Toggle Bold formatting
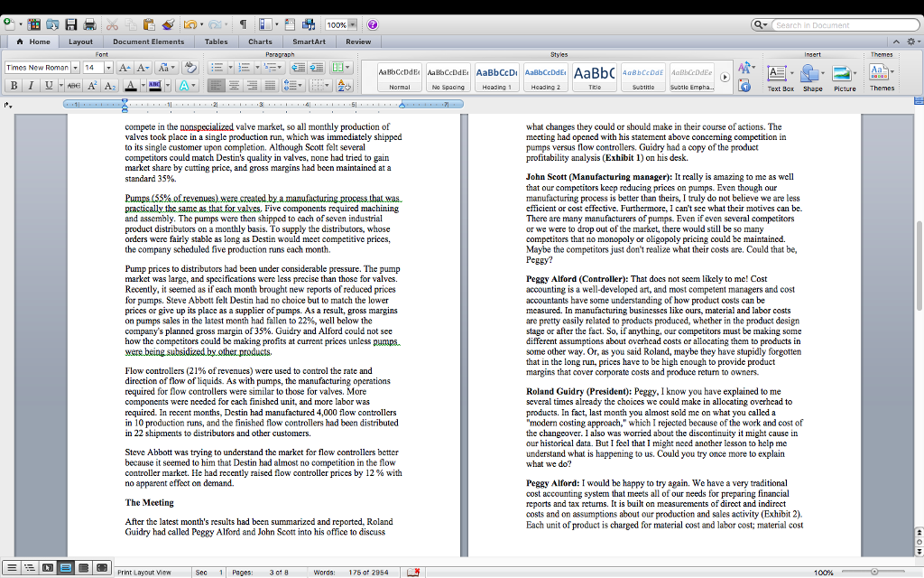Image resolution: width=924 pixels, height=578 pixels. click(x=14, y=86)
